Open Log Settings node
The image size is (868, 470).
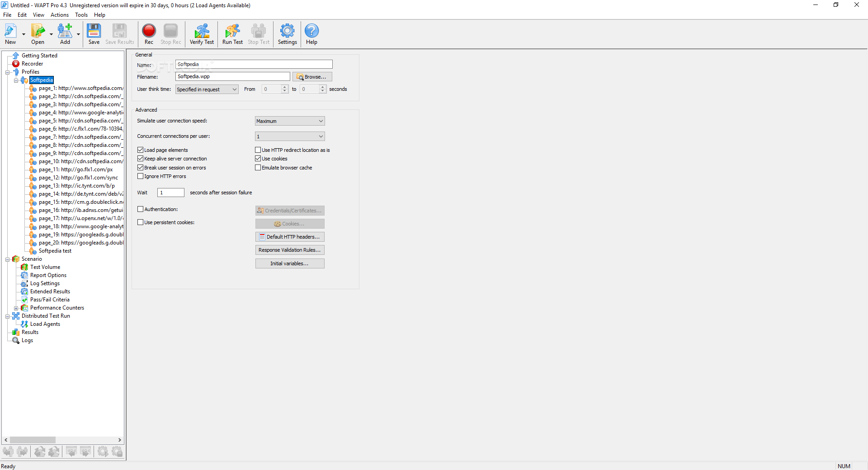[45, 283]
